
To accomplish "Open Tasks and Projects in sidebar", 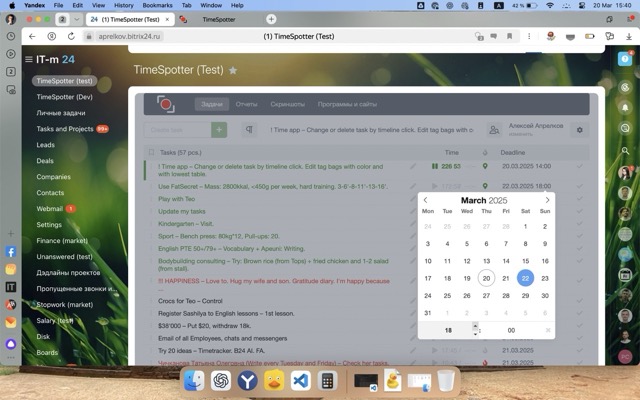I will point(65,129).
